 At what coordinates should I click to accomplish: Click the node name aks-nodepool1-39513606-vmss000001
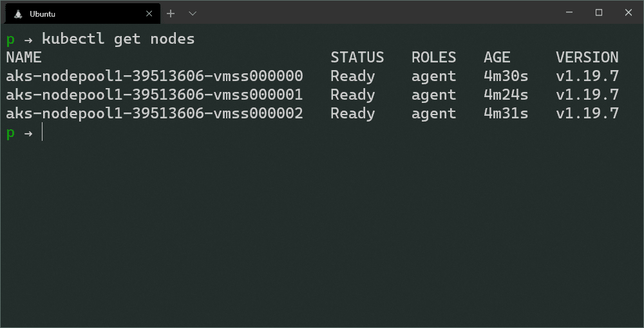(x=155, y=95)
